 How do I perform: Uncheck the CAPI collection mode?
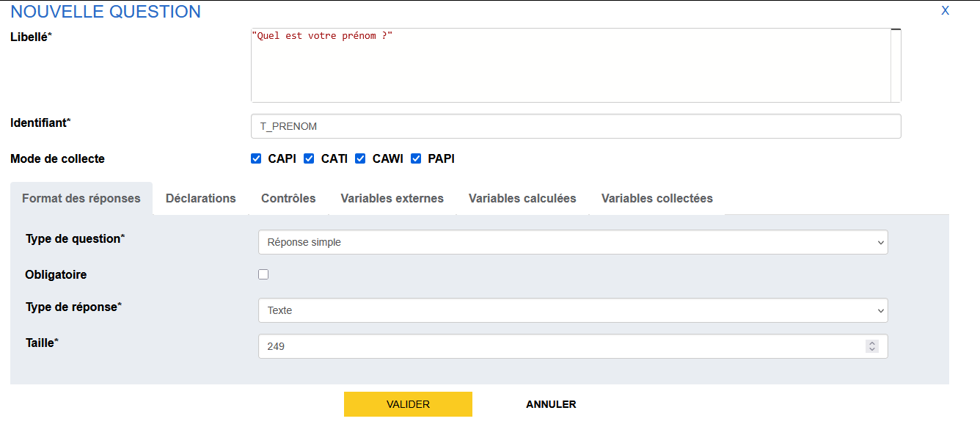256,158
